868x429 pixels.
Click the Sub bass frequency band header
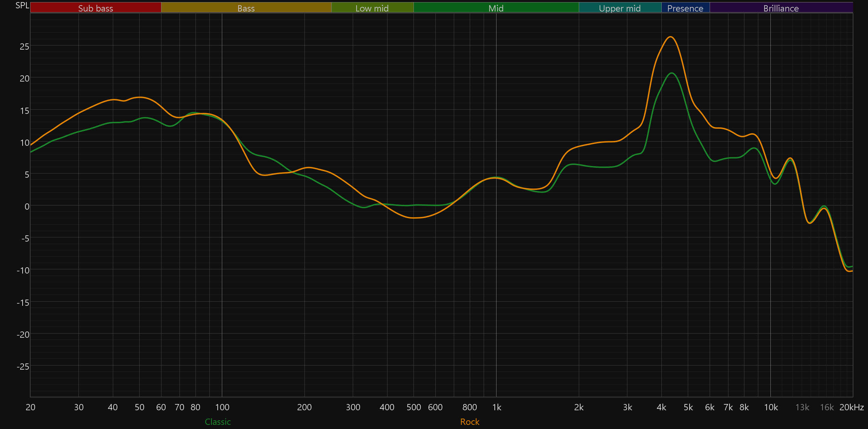95,8
